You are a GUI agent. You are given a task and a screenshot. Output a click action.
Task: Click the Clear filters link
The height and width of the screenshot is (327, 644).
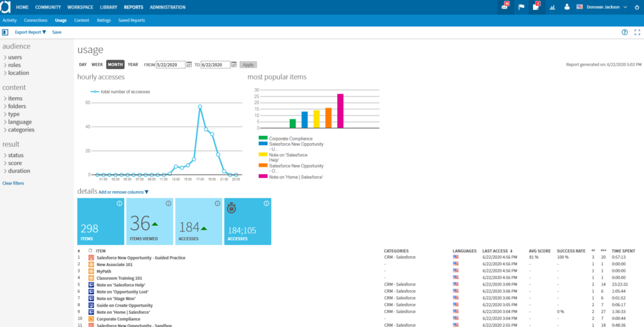click(x=13, y=183)
